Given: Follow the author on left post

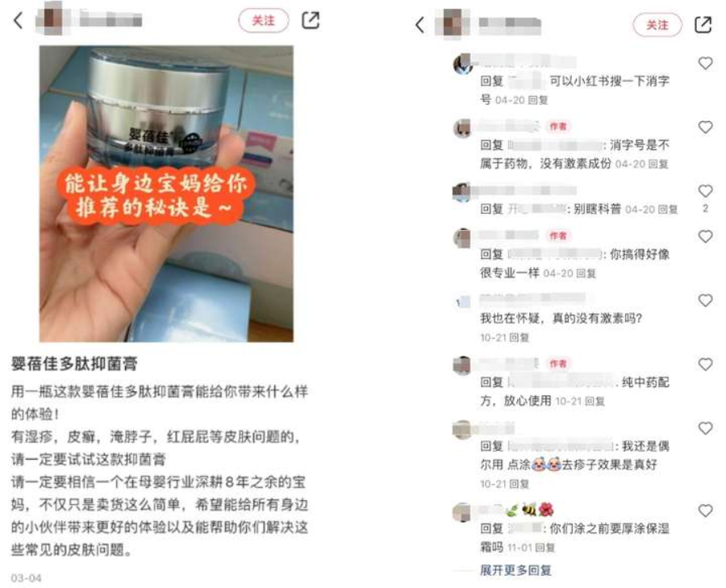Looking at the screenshot, I should click(264, 21).
